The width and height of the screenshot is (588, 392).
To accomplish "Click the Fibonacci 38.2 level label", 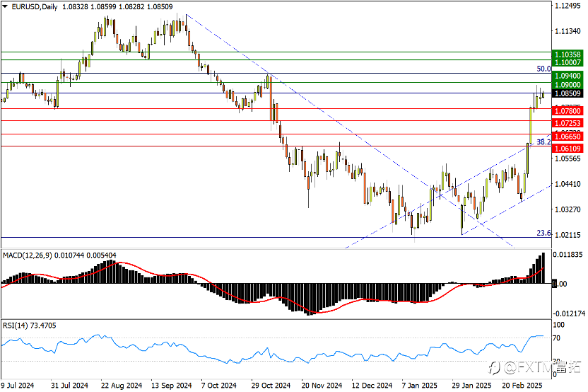I will [x=543, y=142].
